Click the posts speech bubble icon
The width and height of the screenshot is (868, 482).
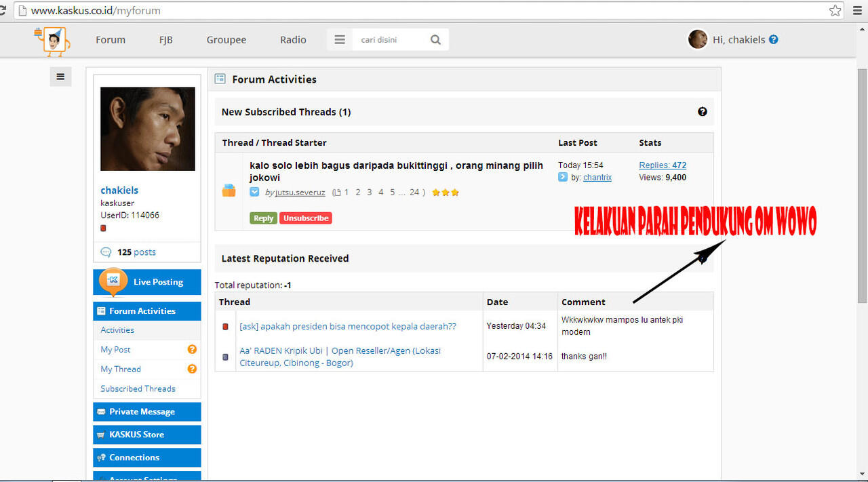point(106,252)
